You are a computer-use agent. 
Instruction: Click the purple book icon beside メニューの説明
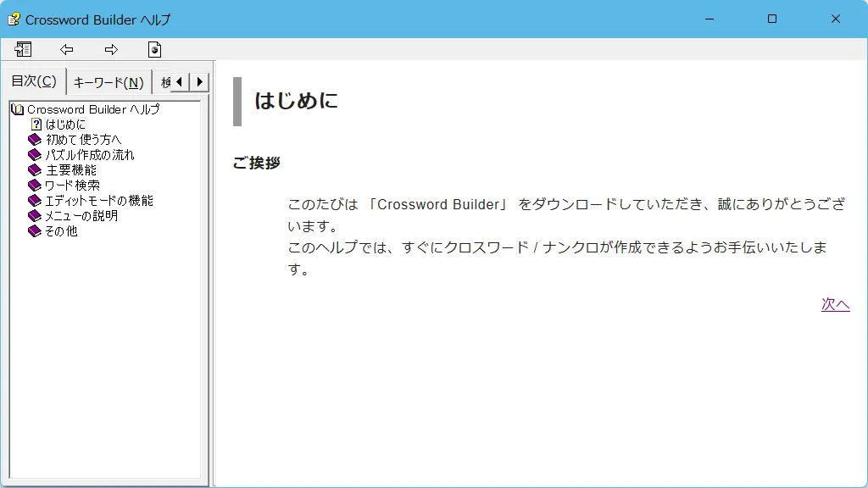(35, 216)
